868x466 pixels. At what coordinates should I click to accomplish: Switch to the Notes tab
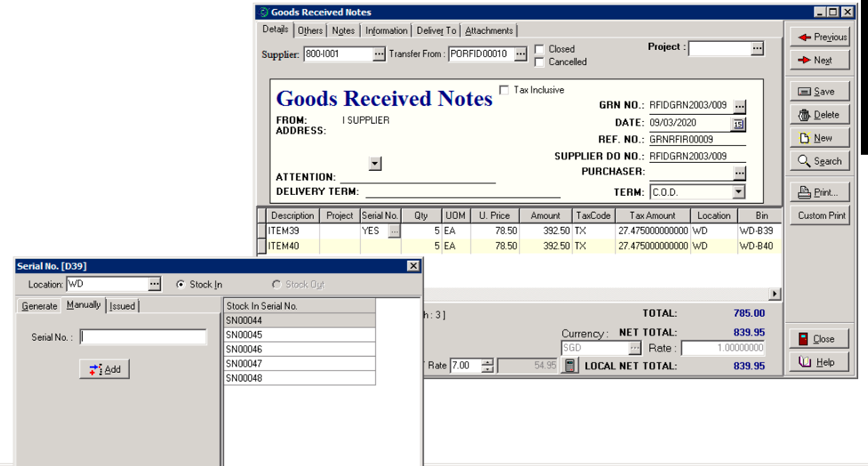343,30
